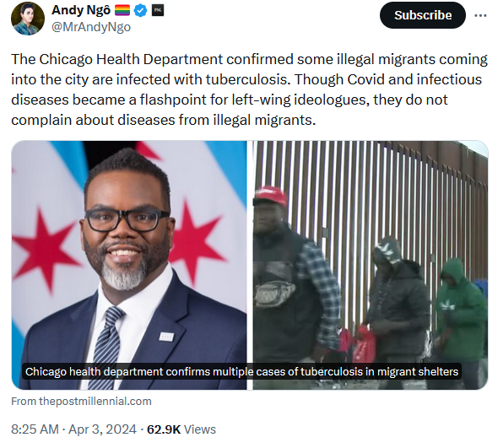Click Andy Ngô's profile avatar
Viewport: 498px width, 448px height.
click(28, 19)
